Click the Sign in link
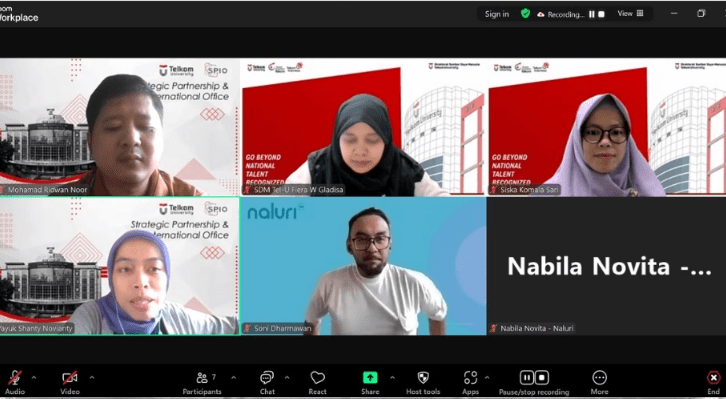 (497, 14)
